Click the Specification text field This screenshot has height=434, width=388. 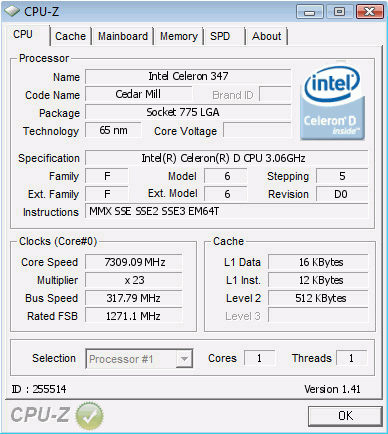click(x=227, y=158)
